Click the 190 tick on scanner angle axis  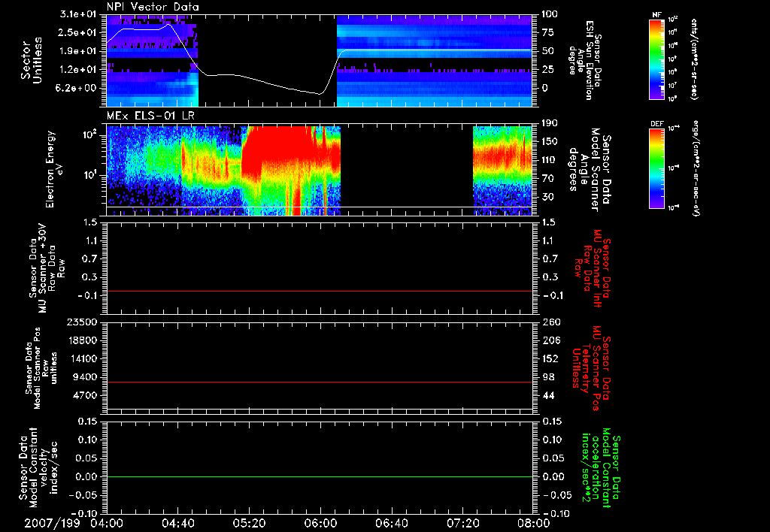point(550,123)
